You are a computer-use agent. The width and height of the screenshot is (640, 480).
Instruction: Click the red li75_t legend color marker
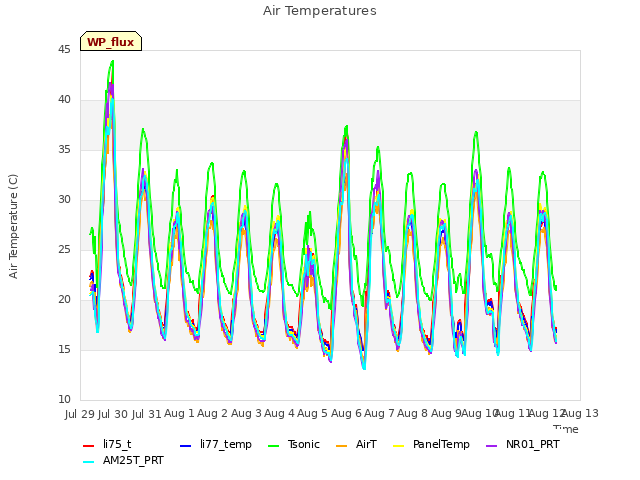[89, 446]
